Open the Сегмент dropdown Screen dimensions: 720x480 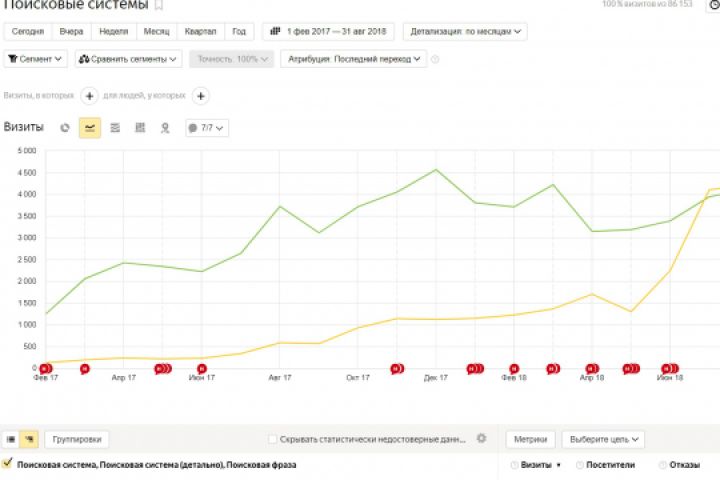36,59
